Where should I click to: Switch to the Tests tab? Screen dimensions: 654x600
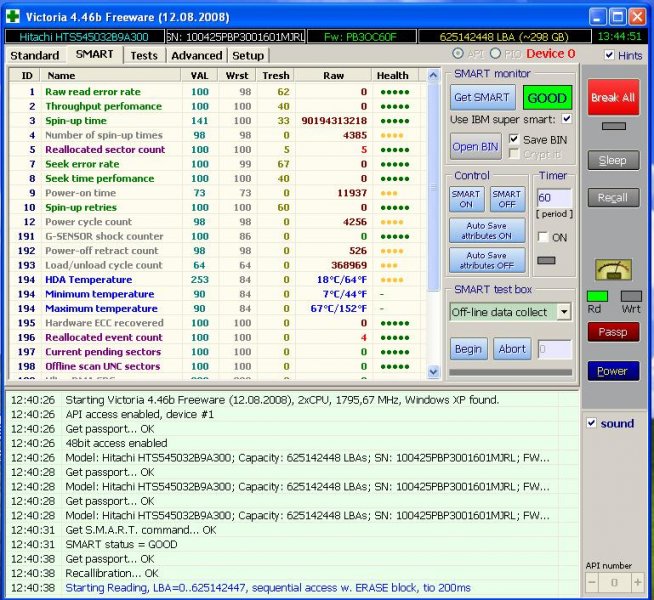click(144, 55)
